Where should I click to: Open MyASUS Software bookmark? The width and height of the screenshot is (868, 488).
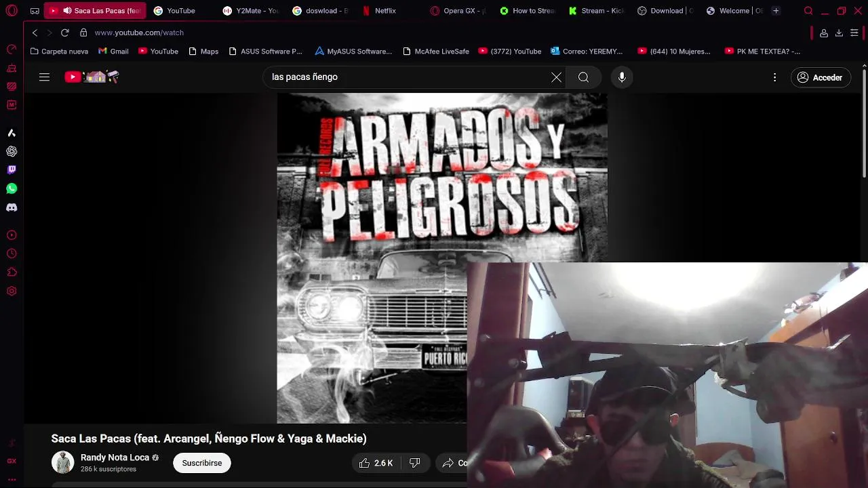(353, 52)
